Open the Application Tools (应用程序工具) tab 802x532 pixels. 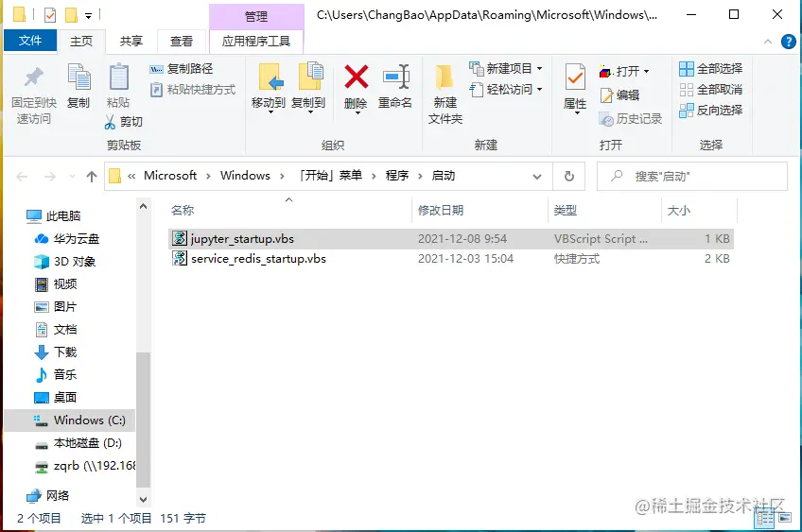(256, 42)
